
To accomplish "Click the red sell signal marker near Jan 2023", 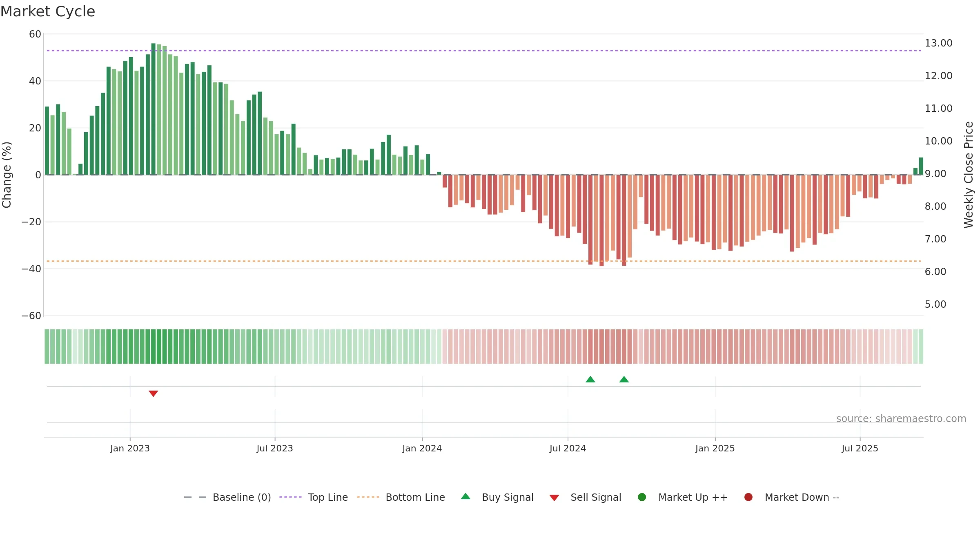I will (x=153, y=393).
